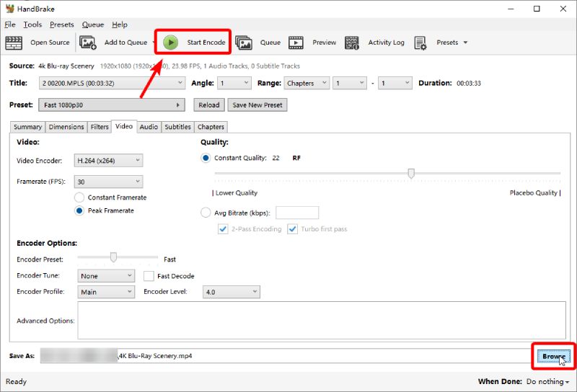The image size is (577, 392).
Task: Switch to the Subtitles tab
Action: (177, 127)
